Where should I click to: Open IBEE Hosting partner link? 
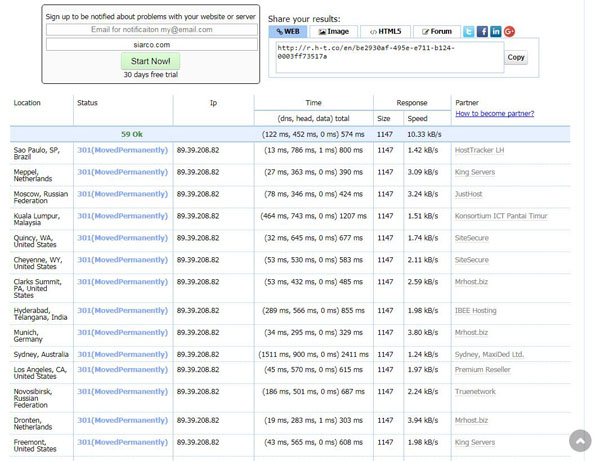pos(475,310)
